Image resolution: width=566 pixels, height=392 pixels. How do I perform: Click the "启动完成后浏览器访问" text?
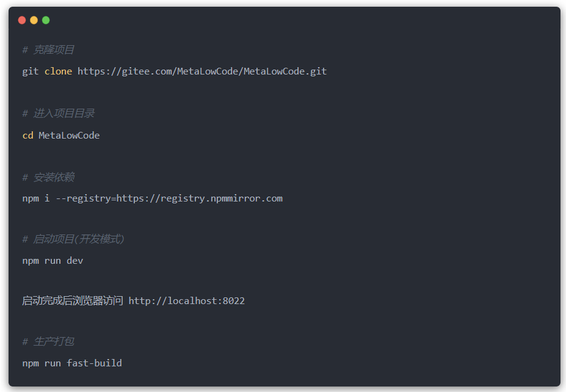pyautogui.click(x=73, y=301)
